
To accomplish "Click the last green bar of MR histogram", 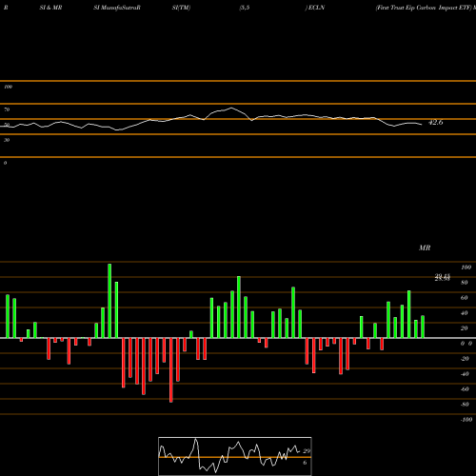I will pos(423,327).
